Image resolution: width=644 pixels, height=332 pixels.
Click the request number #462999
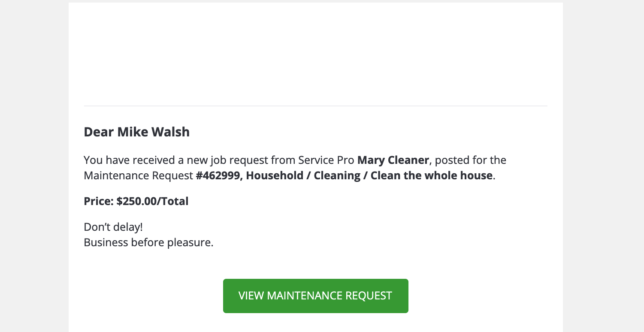(x=218, y=175)
